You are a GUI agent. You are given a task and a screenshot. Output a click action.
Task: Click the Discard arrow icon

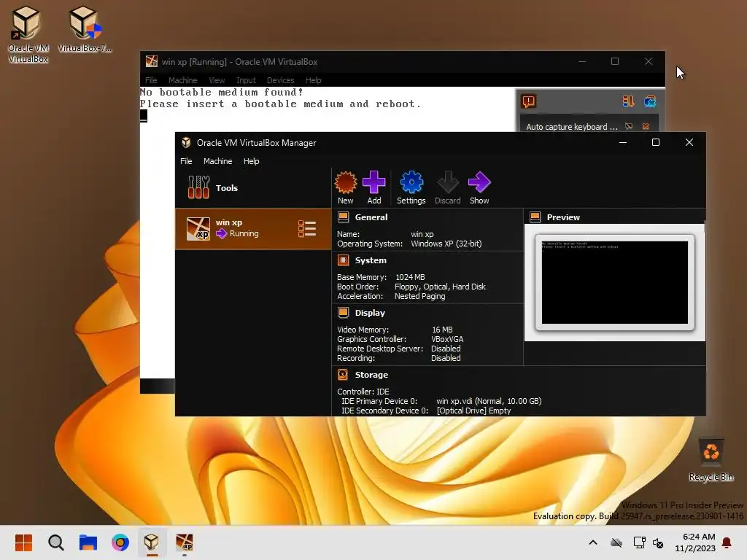coord(448,182)
